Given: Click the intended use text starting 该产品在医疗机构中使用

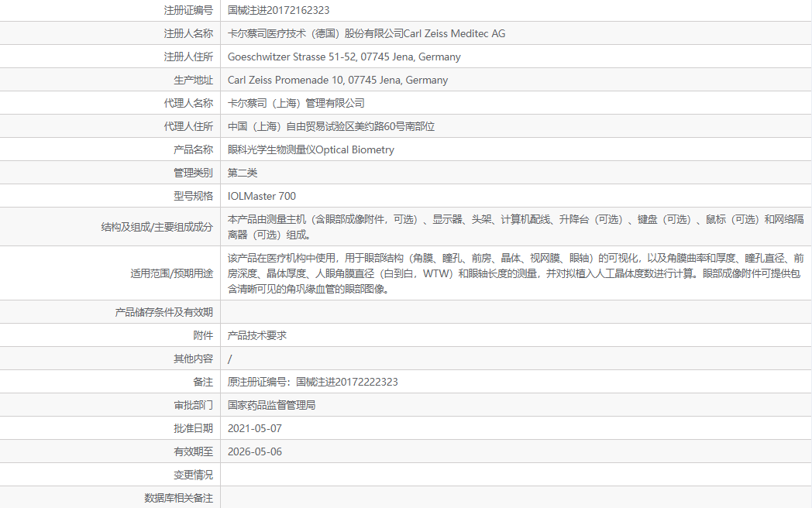Looking at the screenshot, I should click(515, 273).
